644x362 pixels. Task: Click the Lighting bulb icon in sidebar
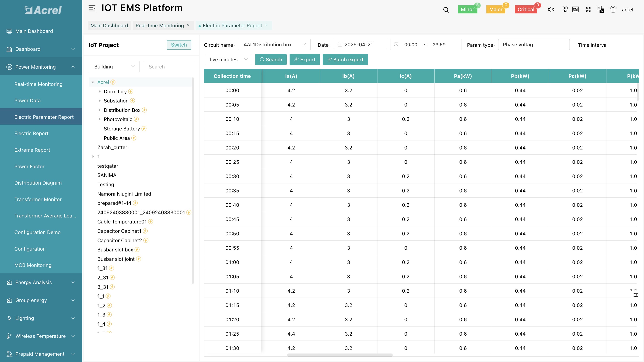(9, 318)
